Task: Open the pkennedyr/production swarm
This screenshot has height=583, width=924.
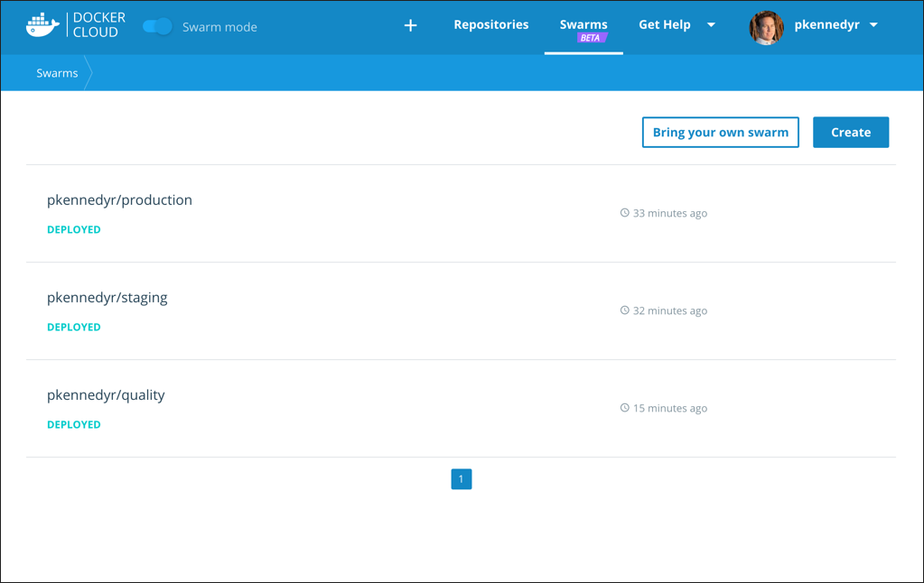Action: (x=119, y=200)
